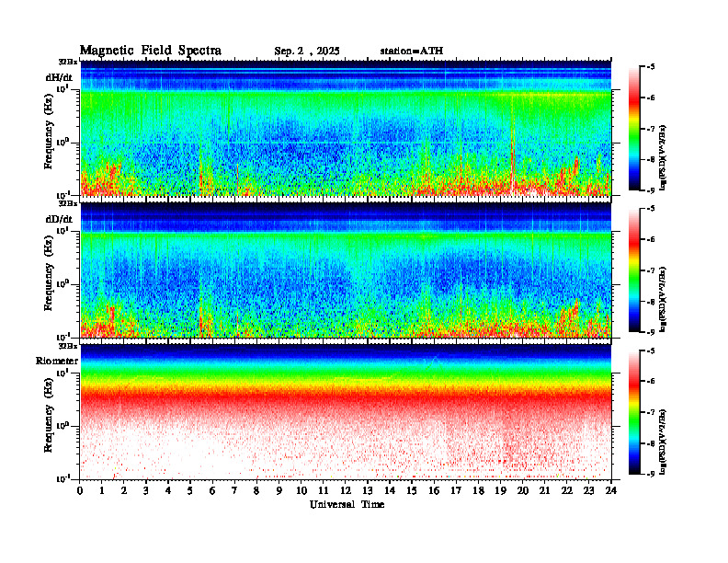Click hour "16" tick label on time axis
The height and width of the screenshot is (563, 728).
pos(434,490)
